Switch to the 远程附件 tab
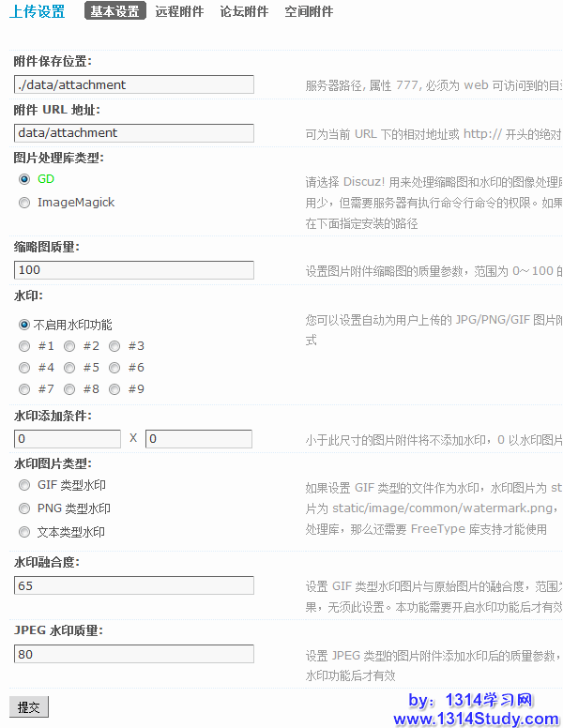Viewport: 563px width, 728px height. [x=179, y=12]
